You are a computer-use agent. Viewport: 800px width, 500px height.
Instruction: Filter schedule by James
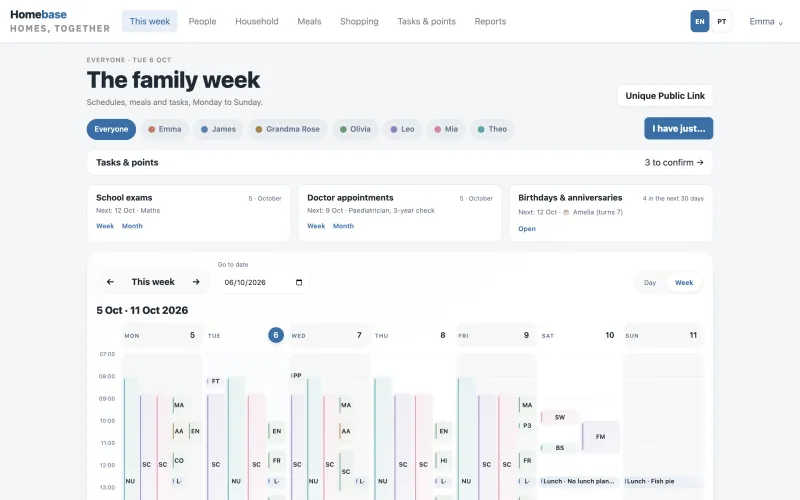[x=218, y=129]
